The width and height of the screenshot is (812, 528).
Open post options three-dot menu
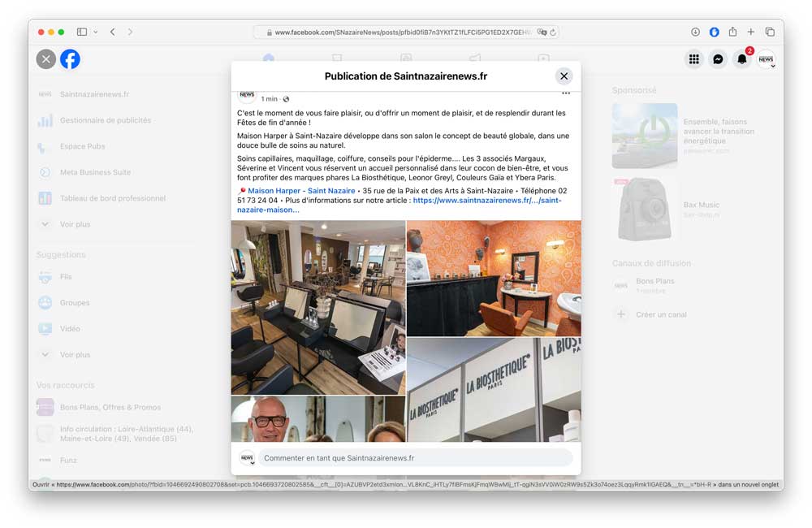566,94
